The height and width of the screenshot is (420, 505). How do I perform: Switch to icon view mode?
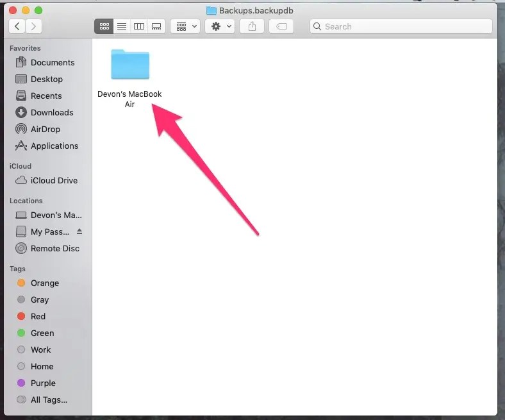click(x=104, y=26)
